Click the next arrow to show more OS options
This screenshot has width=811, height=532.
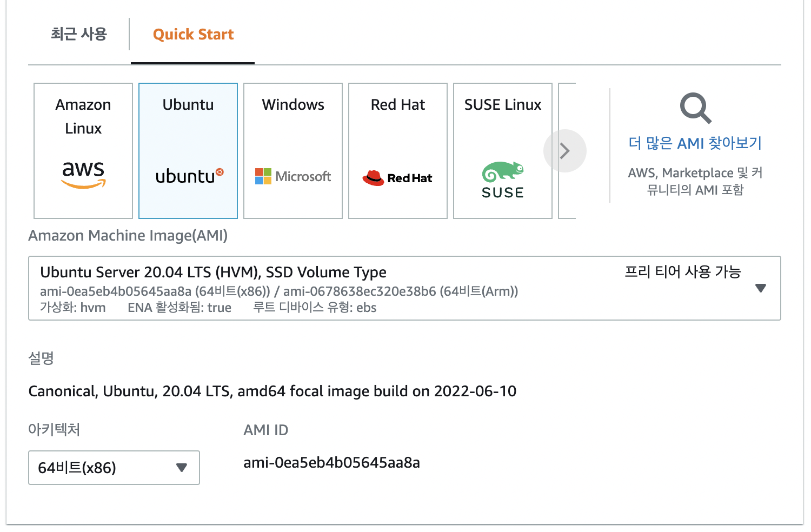565,151
